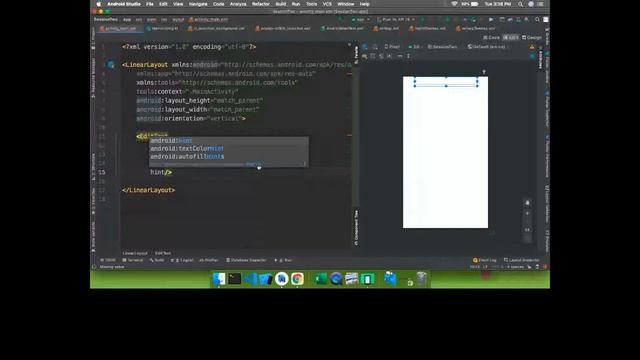The height and width of the screenshot is (360, 640).
Task: Click the selected EditText in layout preview
Action: [x=446, y=82]
